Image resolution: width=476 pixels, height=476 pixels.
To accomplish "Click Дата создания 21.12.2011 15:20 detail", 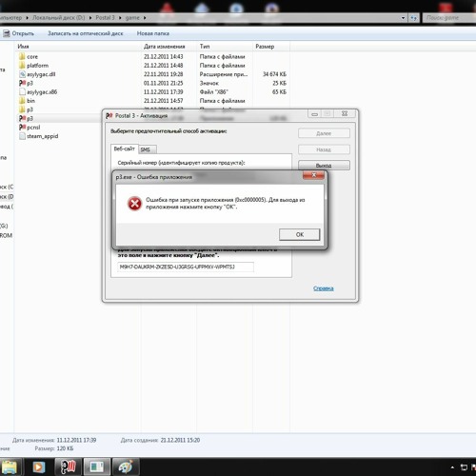I will coord(160,440).
